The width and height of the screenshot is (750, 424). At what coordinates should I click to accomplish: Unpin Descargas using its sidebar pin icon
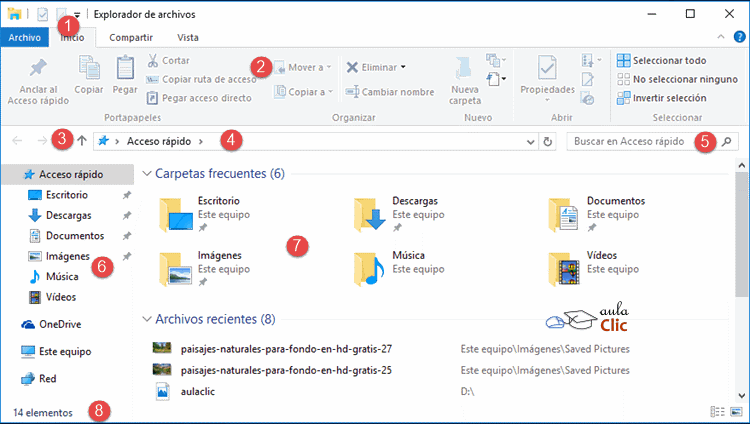[127, 215]
